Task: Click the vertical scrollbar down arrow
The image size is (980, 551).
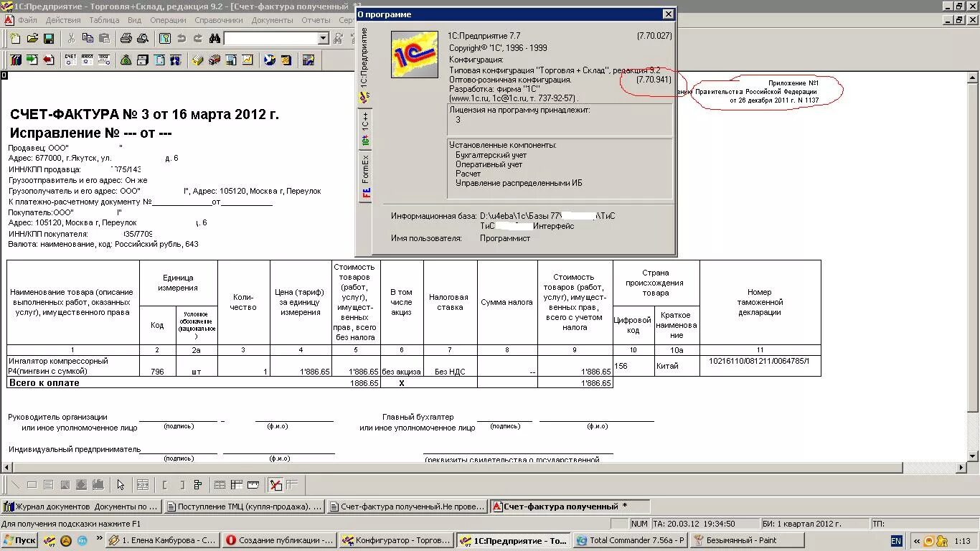Action: tap(973, 456)
